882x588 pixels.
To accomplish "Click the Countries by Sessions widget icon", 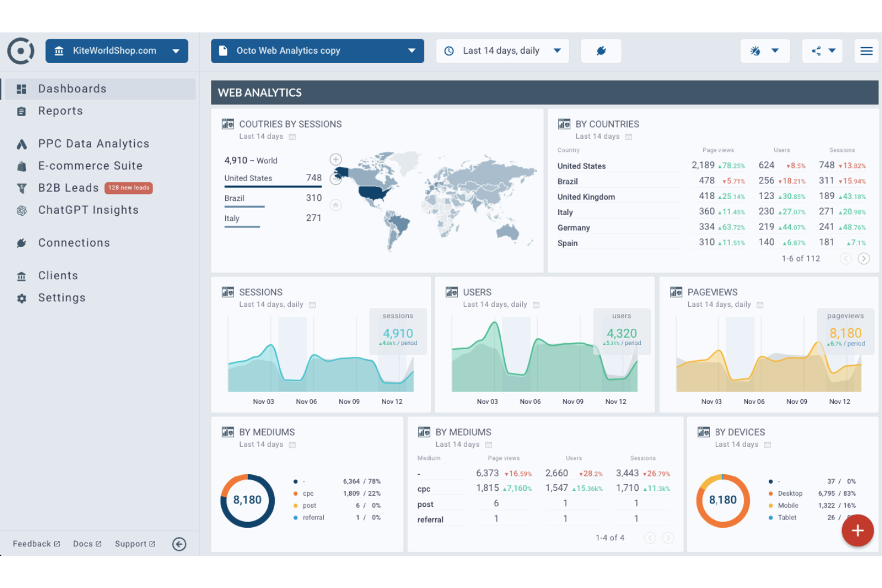I will (228, 124).
